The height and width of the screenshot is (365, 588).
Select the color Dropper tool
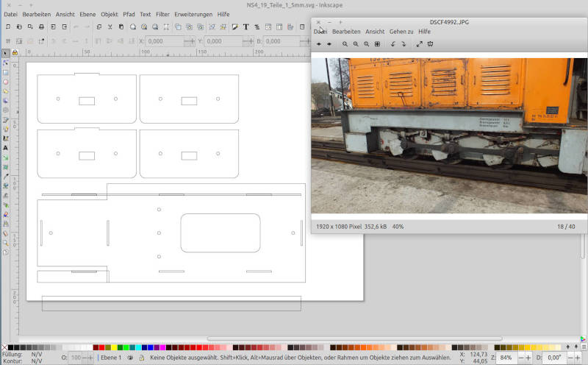point(5,177)
